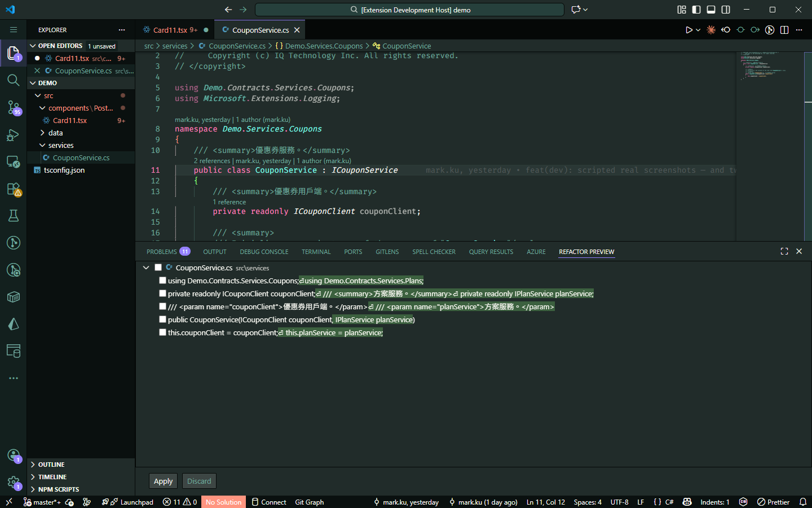812x508 pixels.
Task: Check the 'this.planService = planService' change
Action: tap(162, 332)
